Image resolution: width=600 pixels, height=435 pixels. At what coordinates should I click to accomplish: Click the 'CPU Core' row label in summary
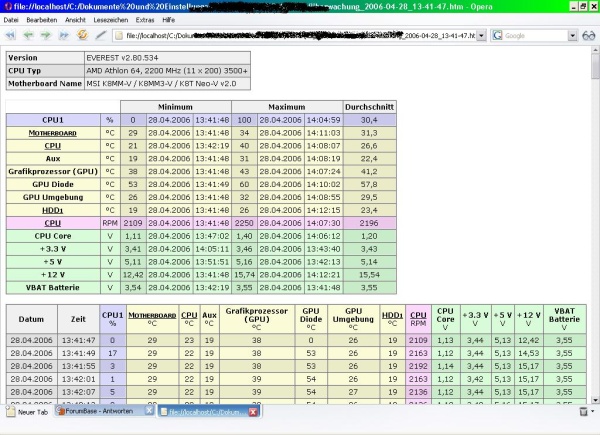click(x=53, y=236)
